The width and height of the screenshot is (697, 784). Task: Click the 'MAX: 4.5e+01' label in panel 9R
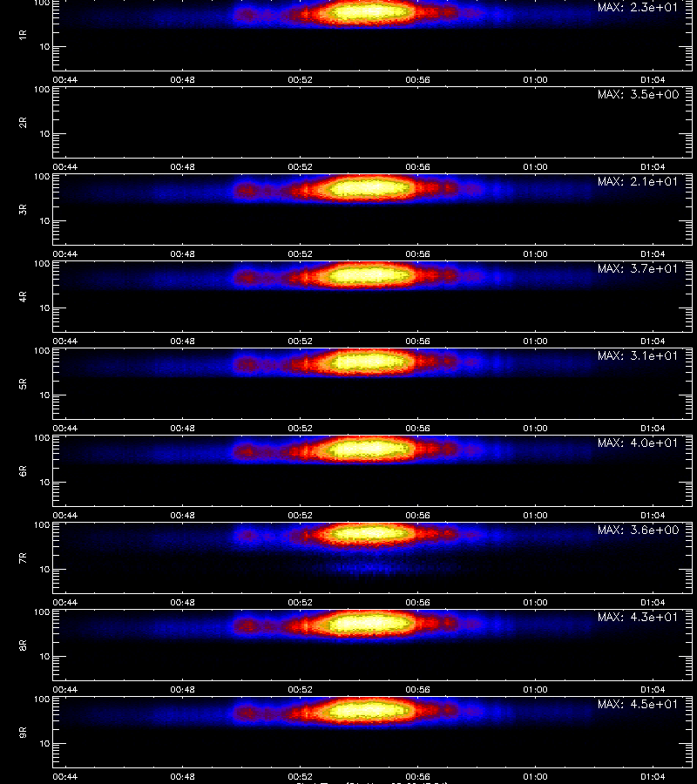[x=638, y=704]
